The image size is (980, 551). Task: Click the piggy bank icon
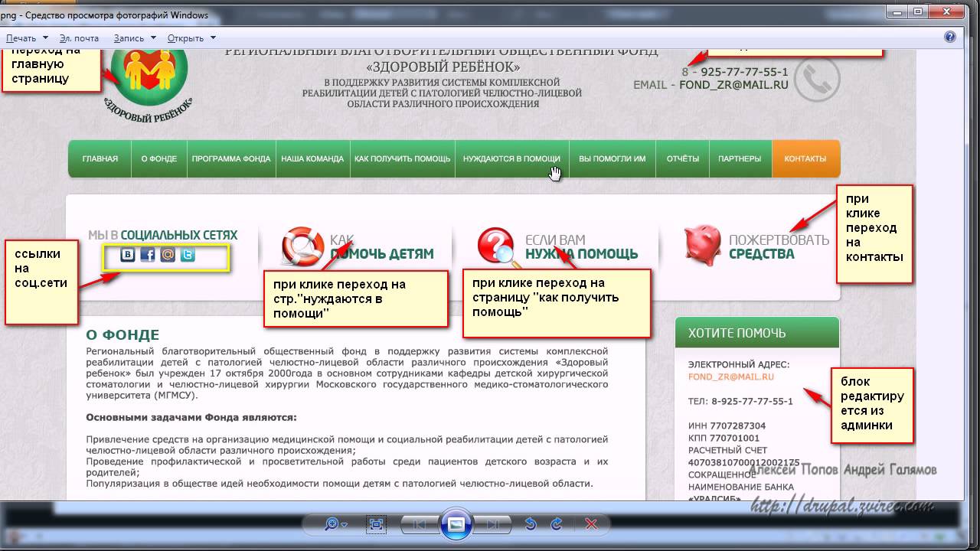(x=703, y=244)
